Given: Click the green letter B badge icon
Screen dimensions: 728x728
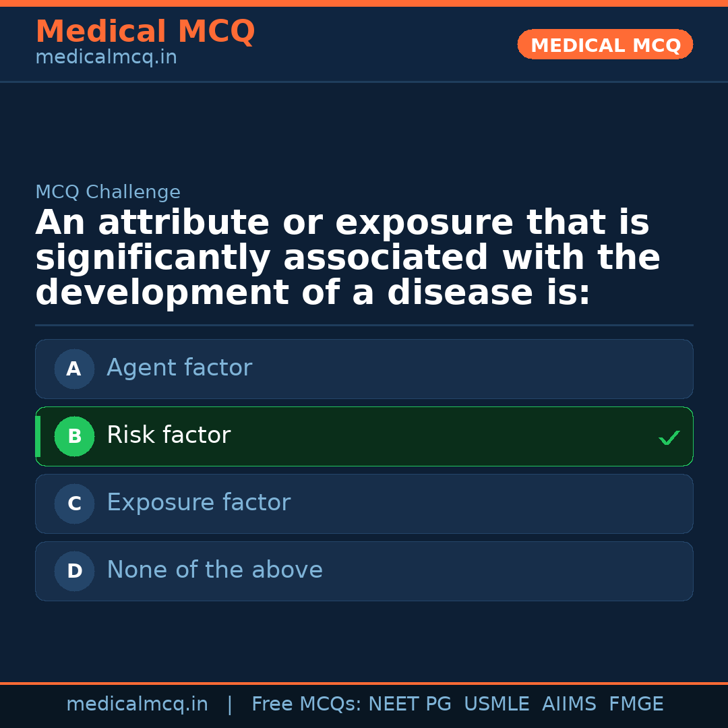Looking at the screenshot, I should tap(74, 436).
